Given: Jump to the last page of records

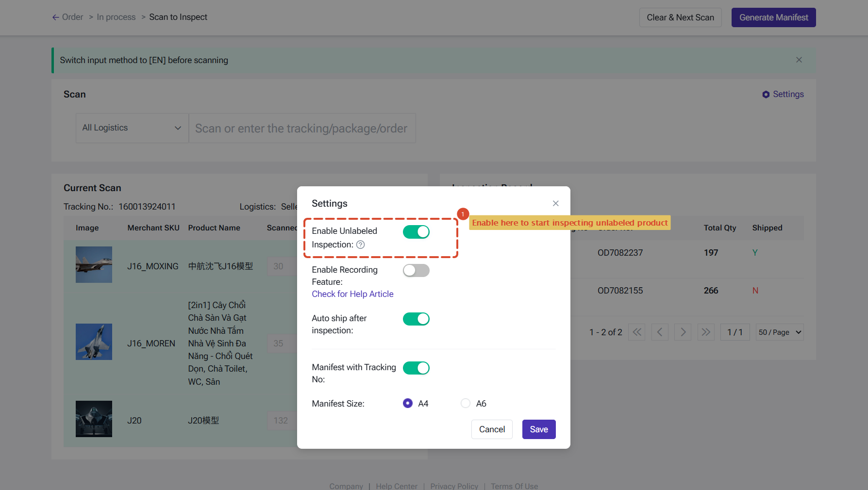Looking at the screenshot, I should pyautogui.click(x=706, y=332).
